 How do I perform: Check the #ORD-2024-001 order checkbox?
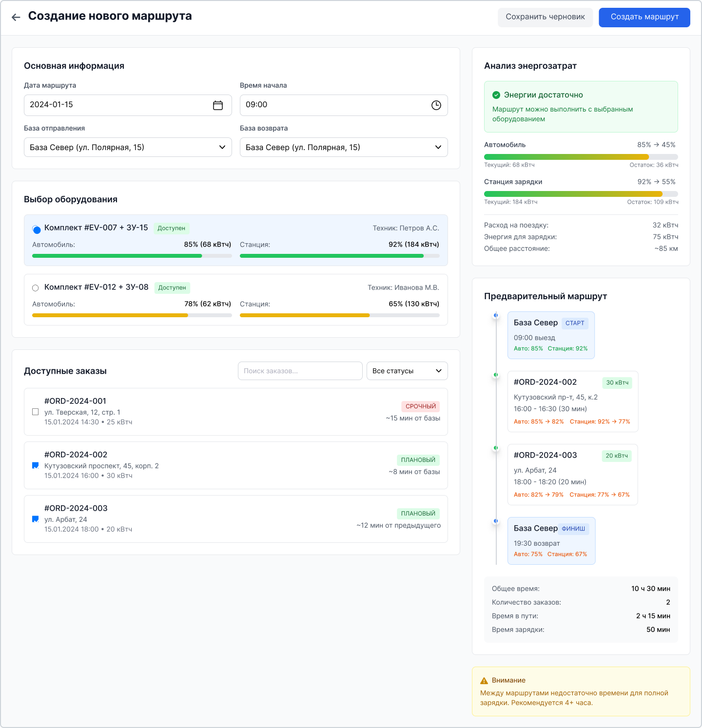click(36, 412)
